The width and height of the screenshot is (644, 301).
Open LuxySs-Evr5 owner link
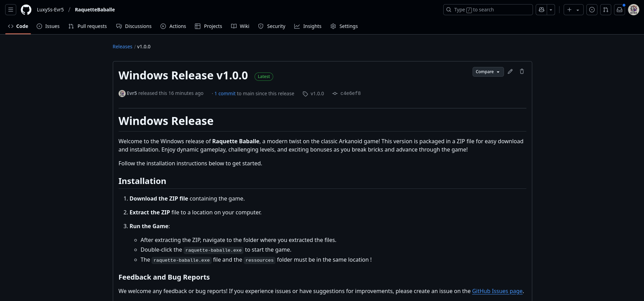(x=50, y=10)
